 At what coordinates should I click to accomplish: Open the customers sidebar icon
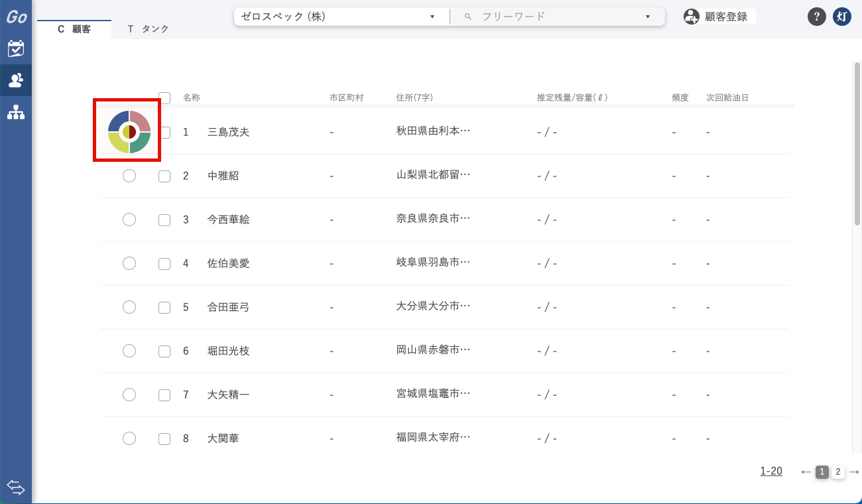tap(16, 80)
